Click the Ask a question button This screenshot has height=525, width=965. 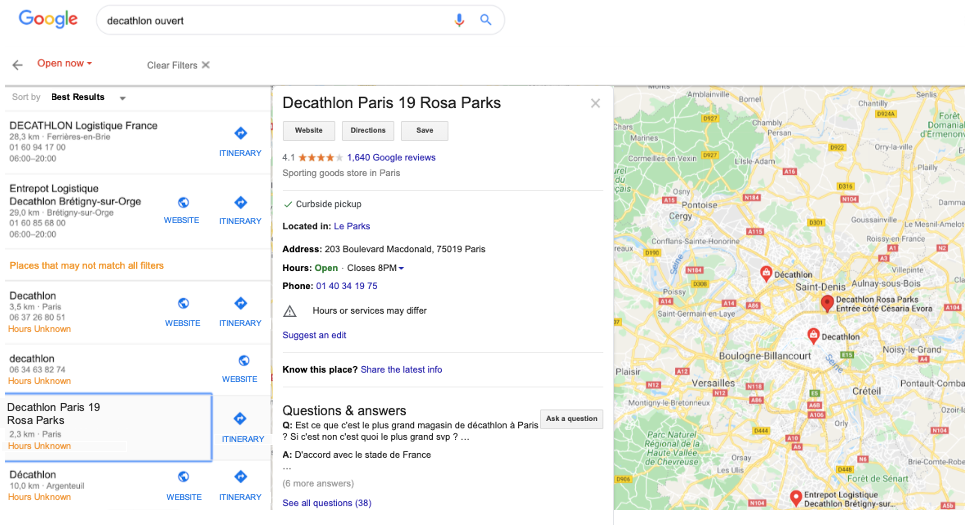tap(572, 419)
